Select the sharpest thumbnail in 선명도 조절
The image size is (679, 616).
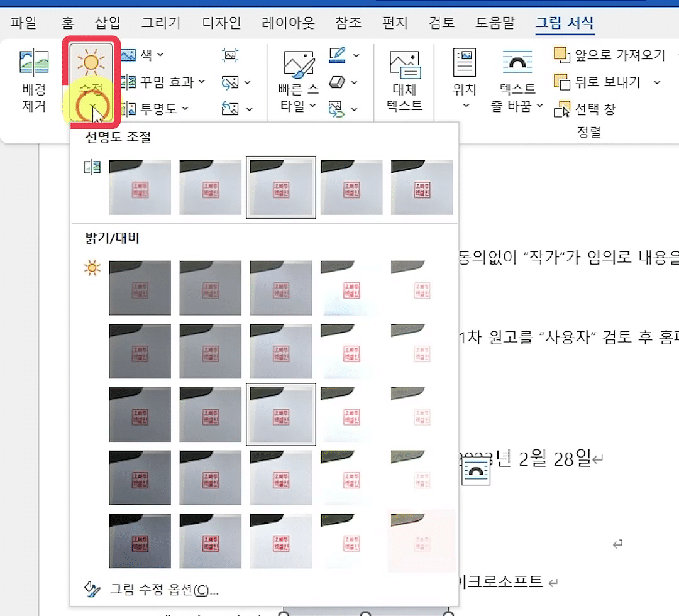pyautogui.click(x=422, y=187)
